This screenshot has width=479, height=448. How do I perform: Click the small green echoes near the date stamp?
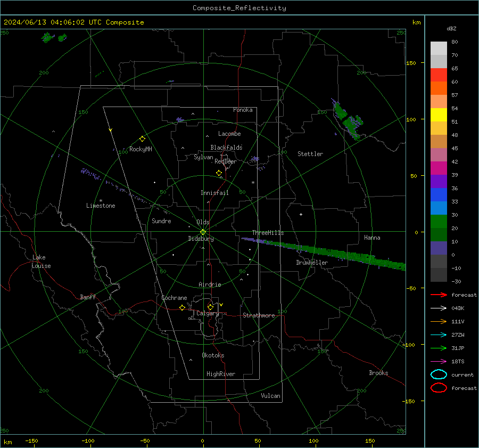point(54,38)
